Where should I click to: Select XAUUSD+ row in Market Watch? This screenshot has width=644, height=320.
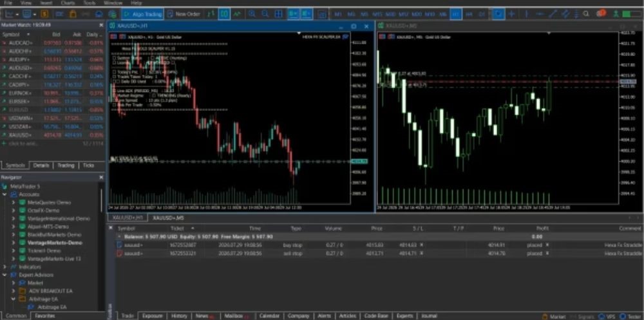pyautogui.click(x=53, y=135)
